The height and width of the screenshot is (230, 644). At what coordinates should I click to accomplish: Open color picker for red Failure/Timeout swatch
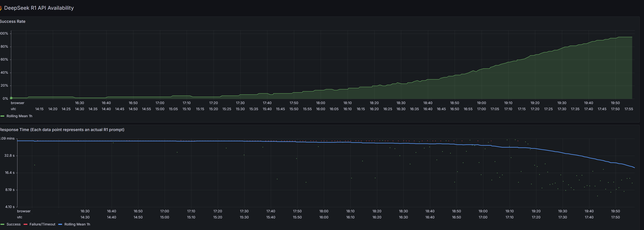(x=25, y=224)
